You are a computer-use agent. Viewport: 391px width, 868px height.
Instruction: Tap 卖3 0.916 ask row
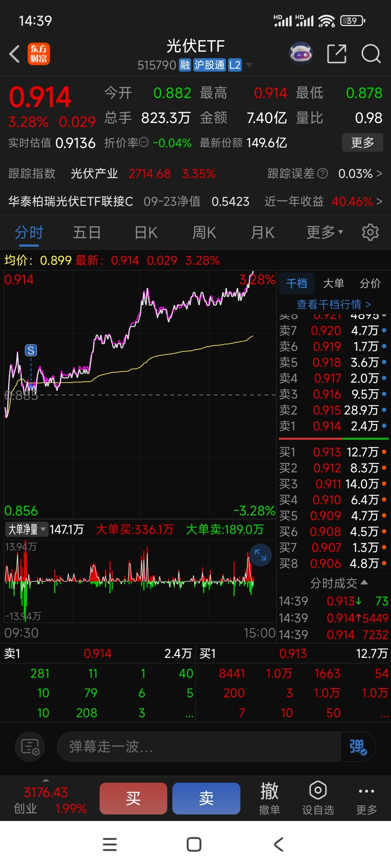(333, 394)
